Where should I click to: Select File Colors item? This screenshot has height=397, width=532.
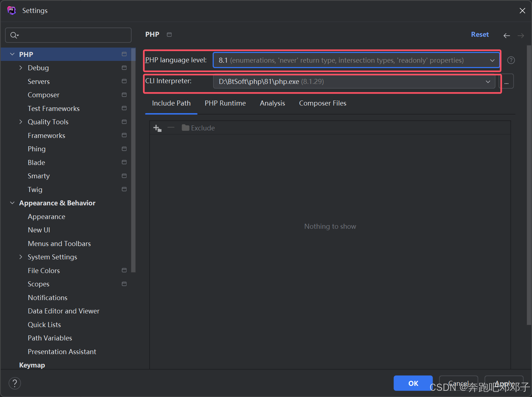tap(44, 271)
